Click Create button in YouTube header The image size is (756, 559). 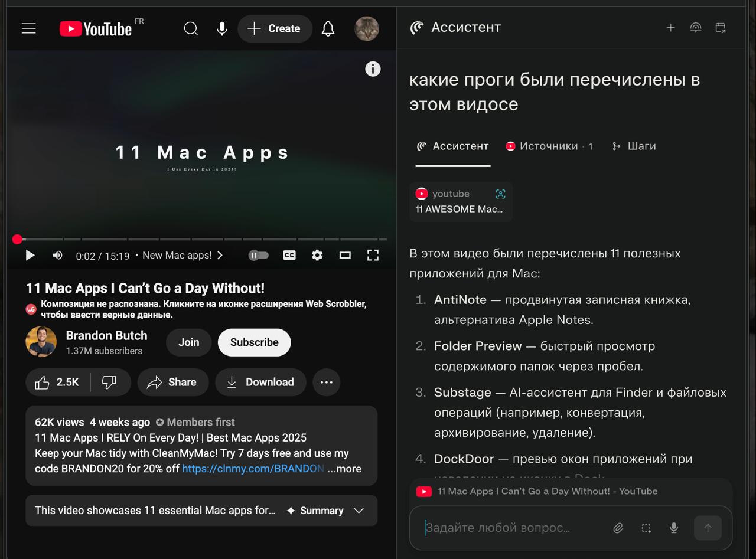275,28
